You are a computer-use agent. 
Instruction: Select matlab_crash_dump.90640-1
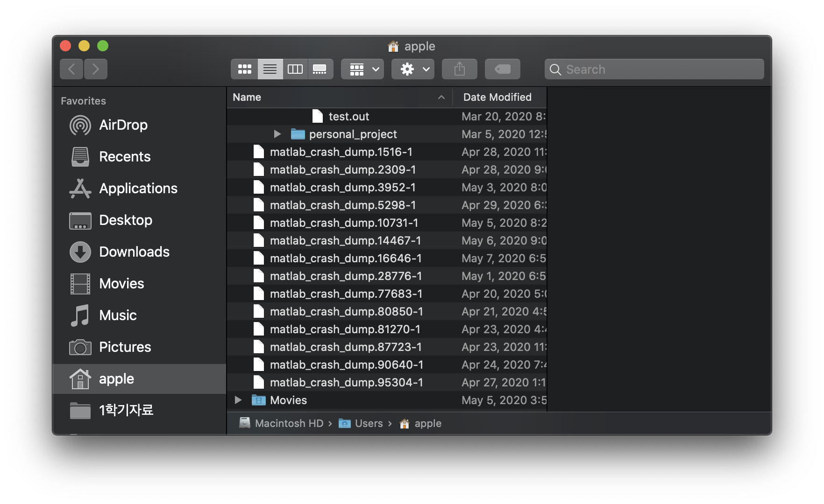pos(387,365)
